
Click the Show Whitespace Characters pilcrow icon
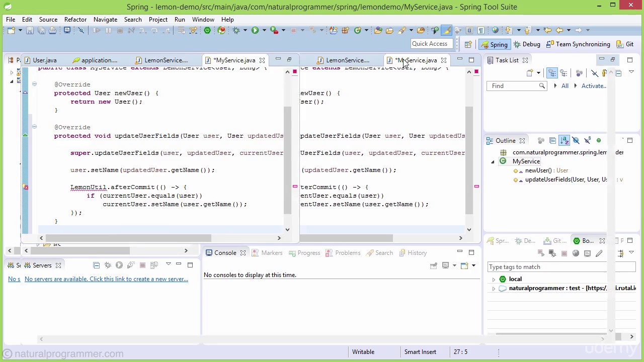(x=480, y=31)
